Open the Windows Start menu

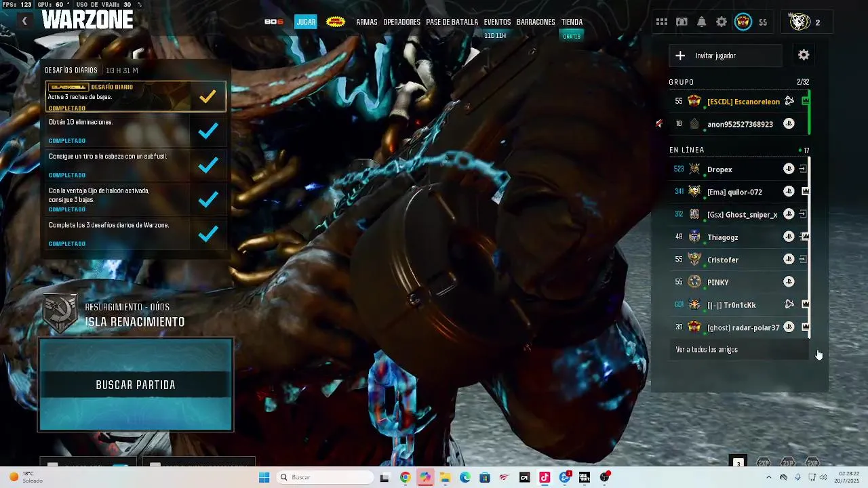pyautogui.click(x=264, y=477)
